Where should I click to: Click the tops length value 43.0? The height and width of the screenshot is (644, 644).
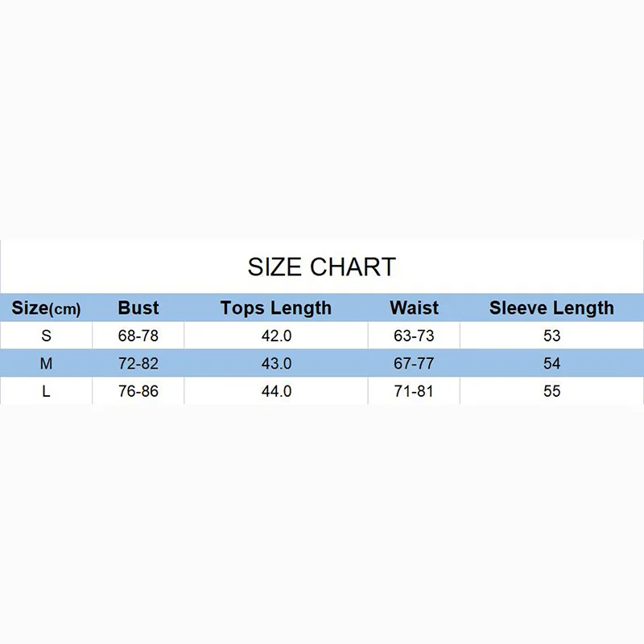[276, 364]
